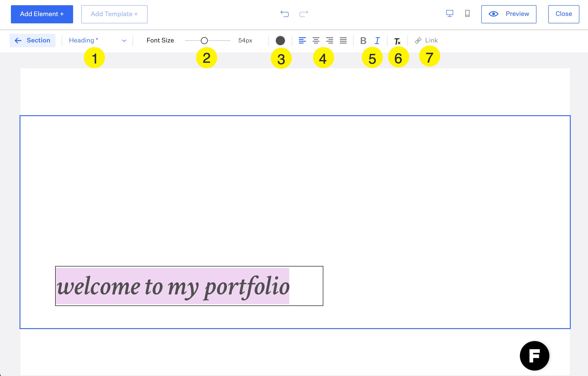Screen dimensions: 588x376
Task: Click the Font Size slider handle
Action: click(x=204, y=41)
